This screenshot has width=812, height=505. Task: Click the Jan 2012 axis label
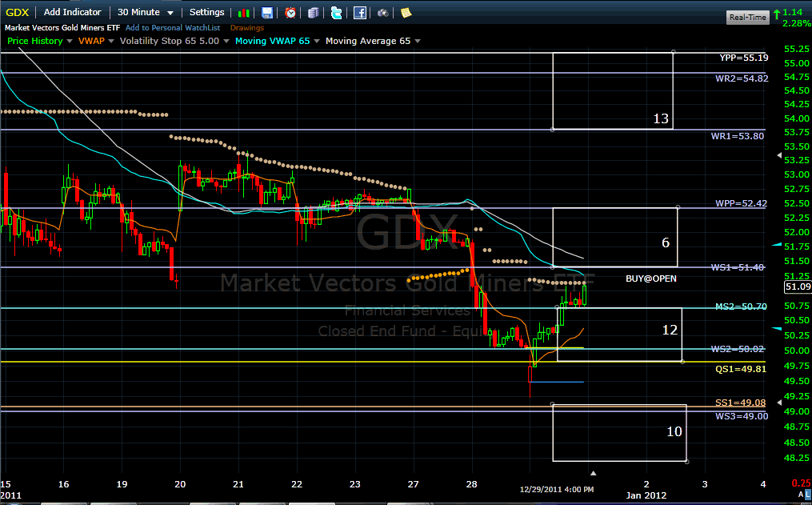click(x=646, y=495)
